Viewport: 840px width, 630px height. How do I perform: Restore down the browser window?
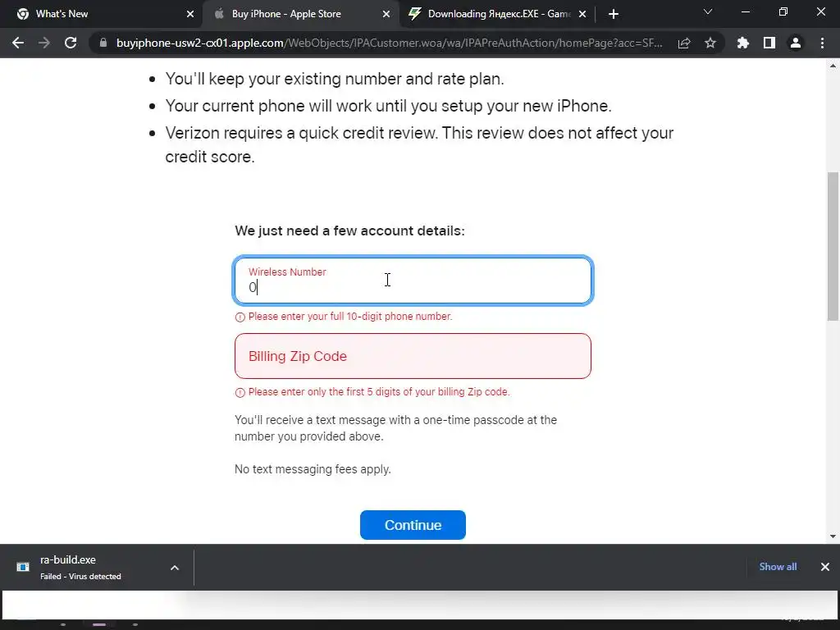[x=783, y=11]
